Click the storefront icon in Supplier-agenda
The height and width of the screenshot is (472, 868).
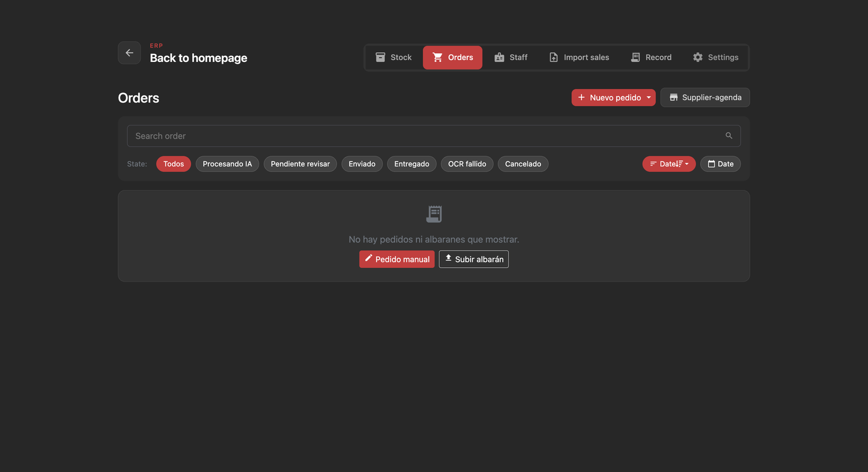click(674, 97)
